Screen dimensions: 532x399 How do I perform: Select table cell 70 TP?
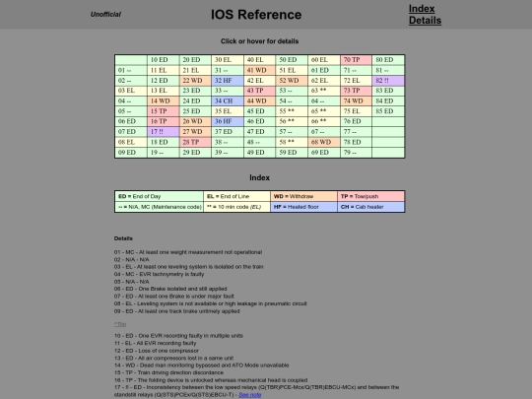coord(356,60)
